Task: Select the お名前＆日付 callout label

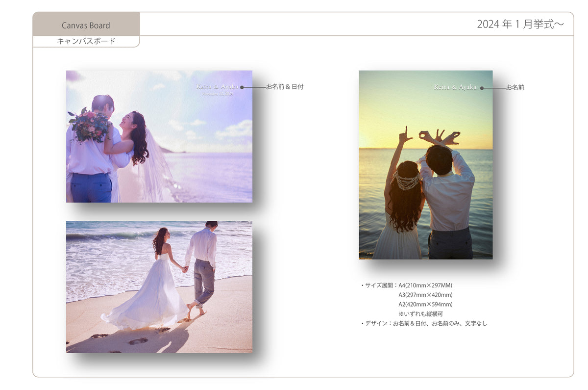Action: [285, 87]
